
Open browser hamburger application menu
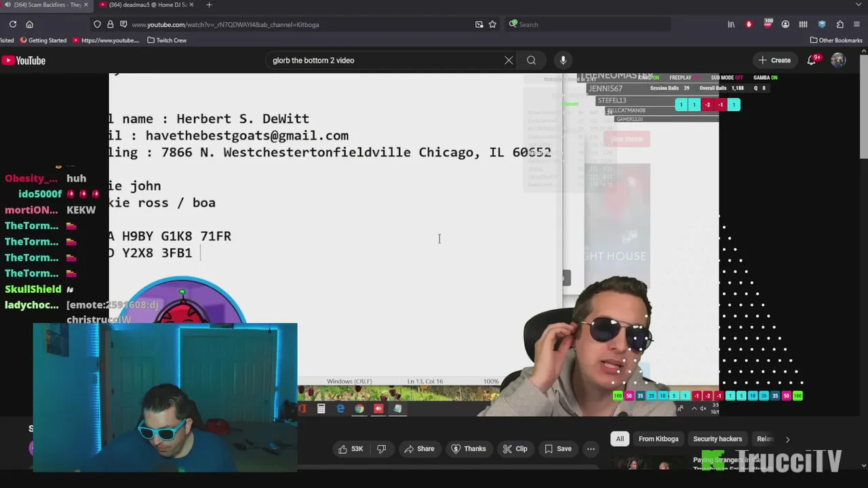[858, 24]
